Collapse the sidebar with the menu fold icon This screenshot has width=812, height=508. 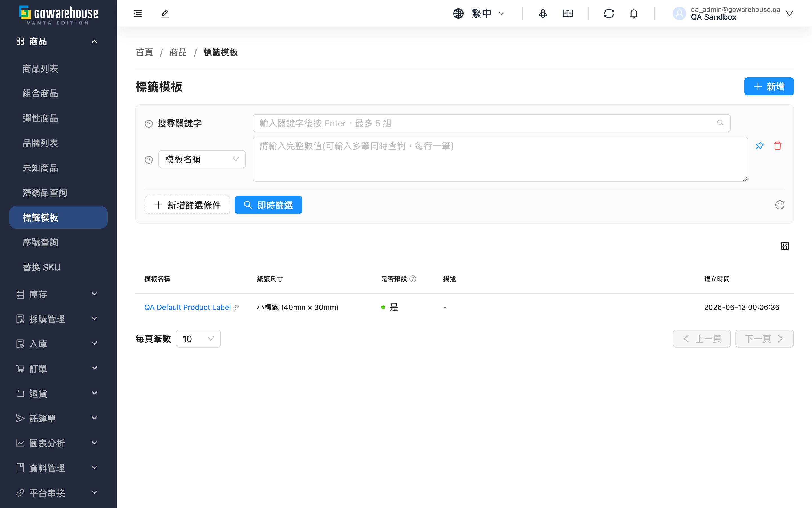(x=138, y=14)
